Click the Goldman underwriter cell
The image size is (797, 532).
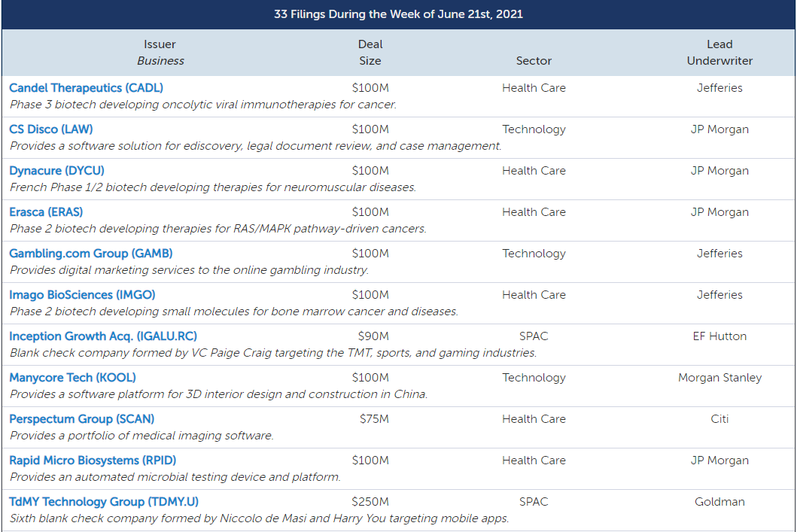click(x=719, y=502)
